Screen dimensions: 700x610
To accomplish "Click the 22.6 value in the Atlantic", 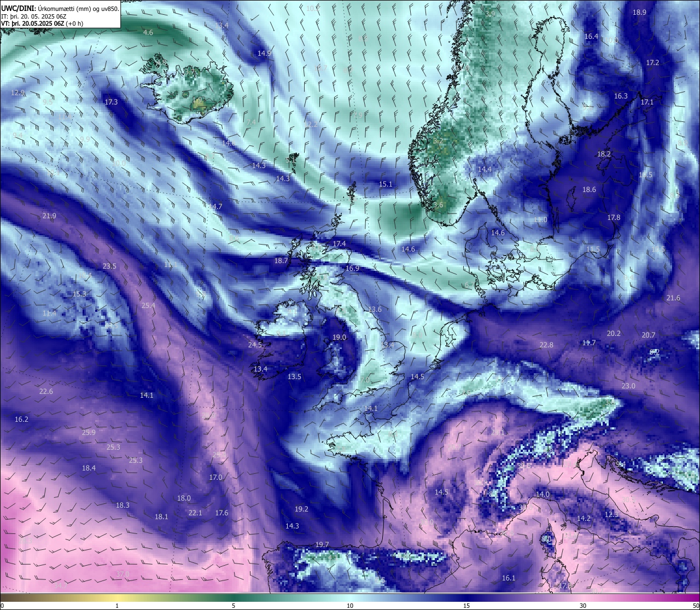I will click(46, 391).
